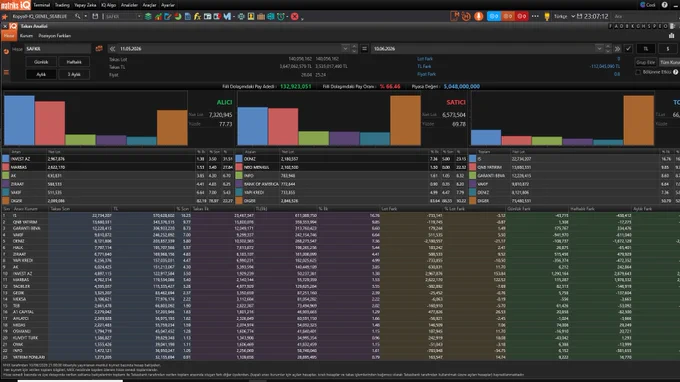The image size is (680, 382).
Task: Click the blue VI indicator toolbar icon
Action: click(227, 16)
